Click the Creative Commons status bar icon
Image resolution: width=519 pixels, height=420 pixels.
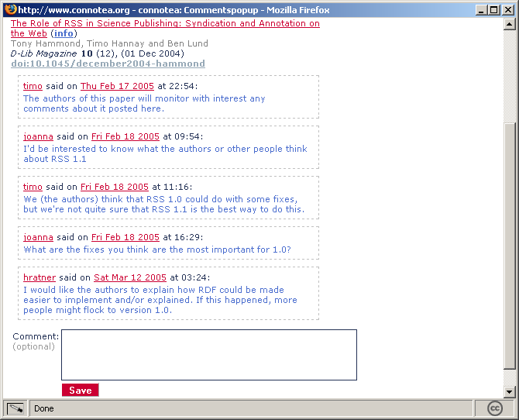[x=495, y=408]
